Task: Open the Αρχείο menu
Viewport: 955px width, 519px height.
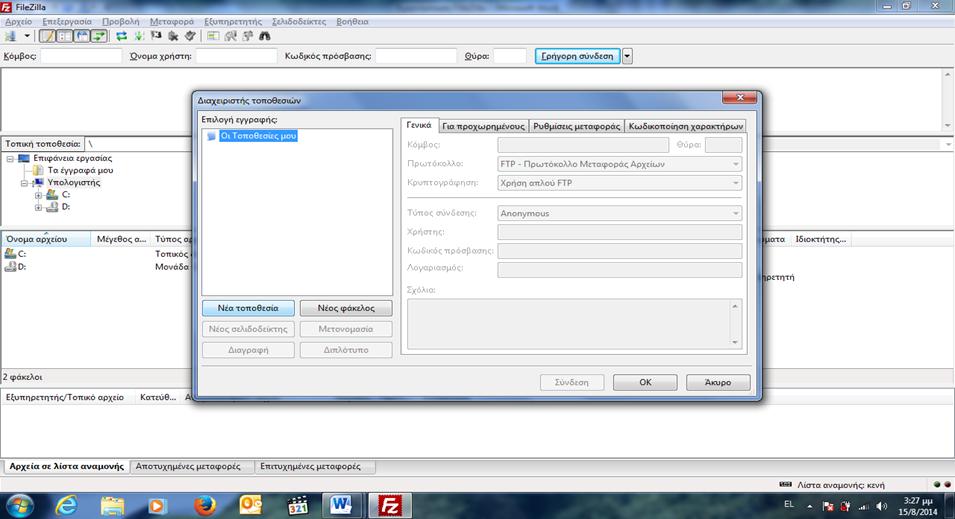Action: [x=18, y=21]
